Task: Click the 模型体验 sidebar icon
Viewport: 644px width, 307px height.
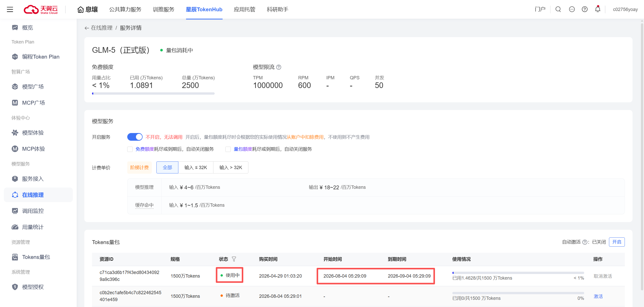Action: (x=15, y=133)
